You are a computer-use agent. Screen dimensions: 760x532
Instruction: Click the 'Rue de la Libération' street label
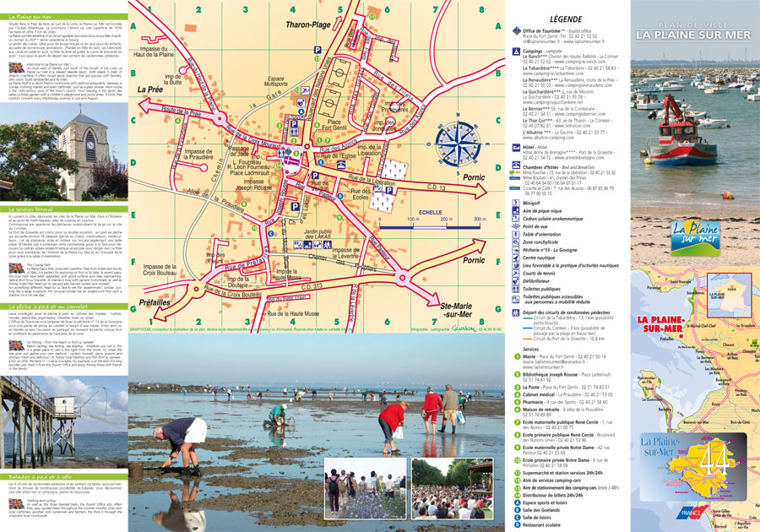point(372,181)
